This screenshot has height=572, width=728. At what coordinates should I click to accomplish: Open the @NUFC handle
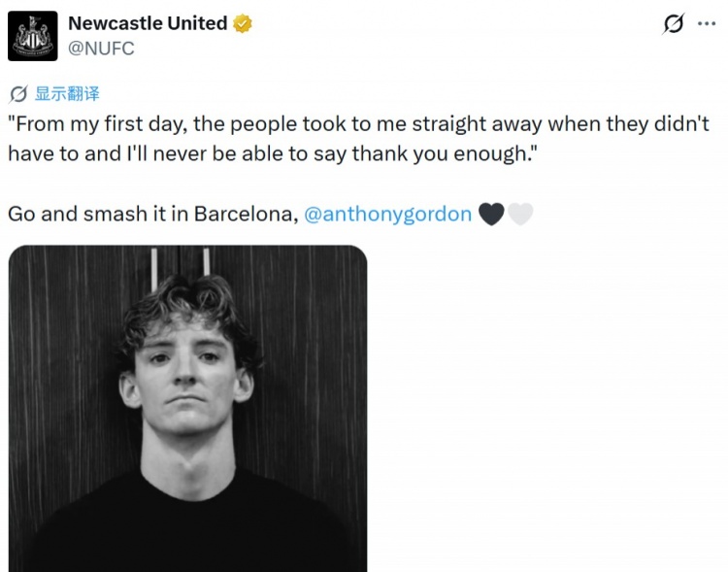pyautogui.click(x=101, y=49)
